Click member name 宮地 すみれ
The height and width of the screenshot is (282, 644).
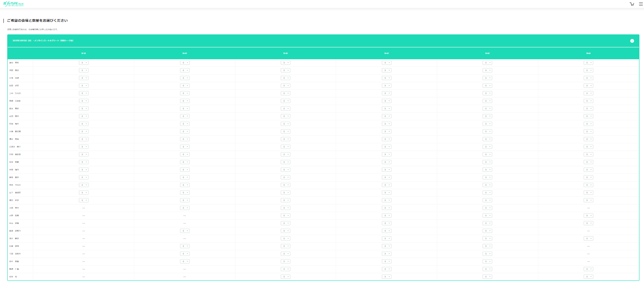coord(15,185)
